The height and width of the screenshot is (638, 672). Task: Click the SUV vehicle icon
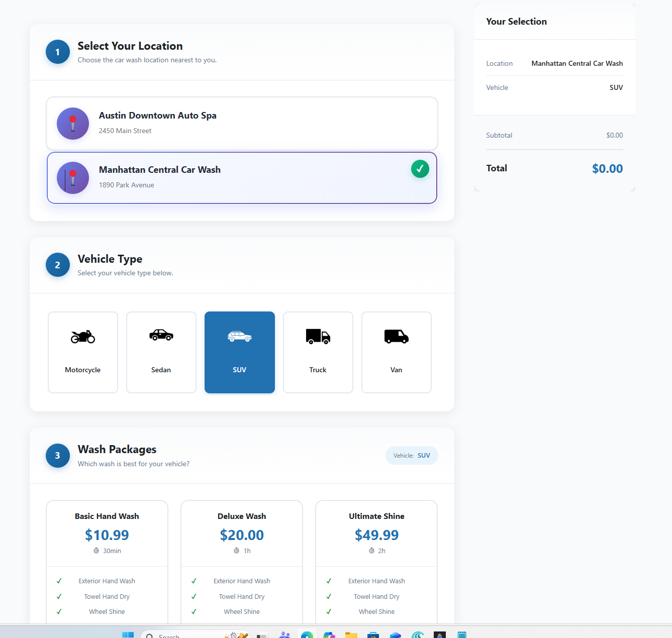[x=240, y=337]
